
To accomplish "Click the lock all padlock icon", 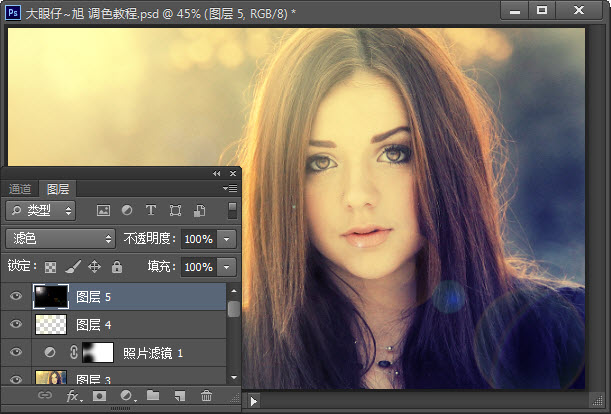I will coord(116,267).
